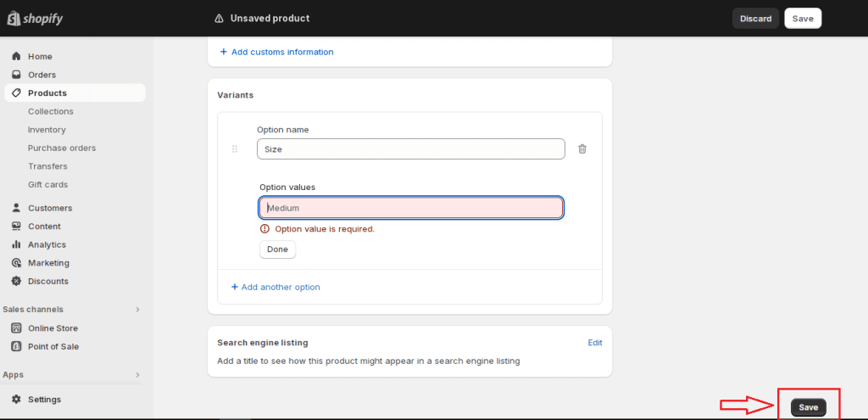Click the Online Store icon
This screenshot has width=868, height=420.
coord(17,328)
